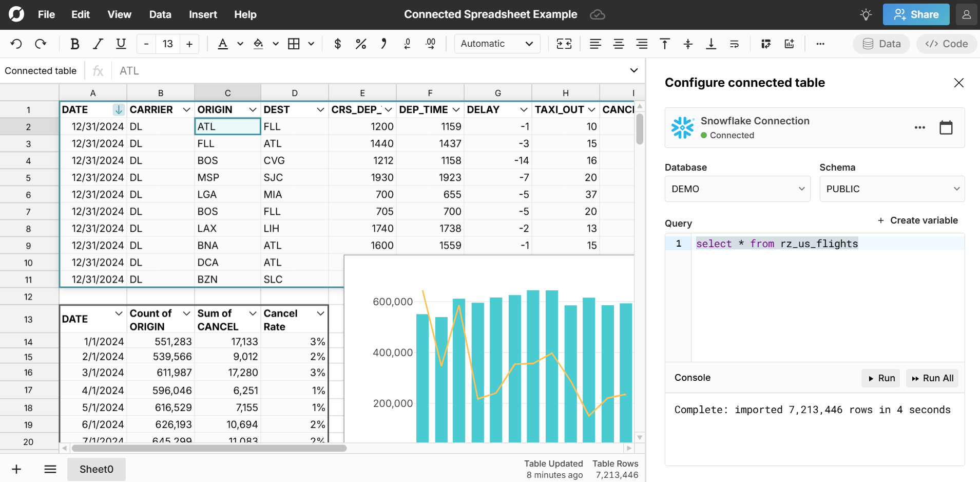Open the calendar schedule icon for Snowflake Connection
Viewport: 980px width, 482px height.
click(946, 127)
